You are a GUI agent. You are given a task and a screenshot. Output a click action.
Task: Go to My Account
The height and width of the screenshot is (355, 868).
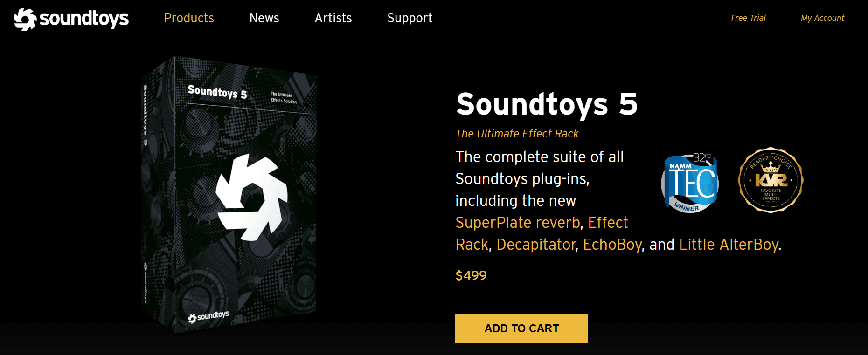(822, 18)
